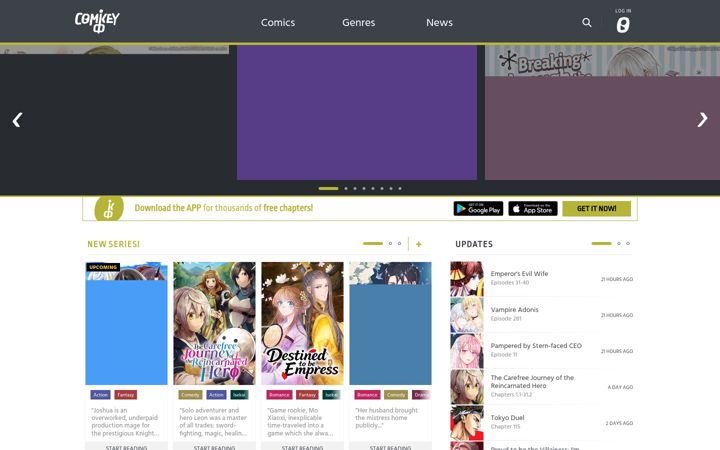Open Carefree Journey of Reincarnated Hero cover

coord(214,323)
